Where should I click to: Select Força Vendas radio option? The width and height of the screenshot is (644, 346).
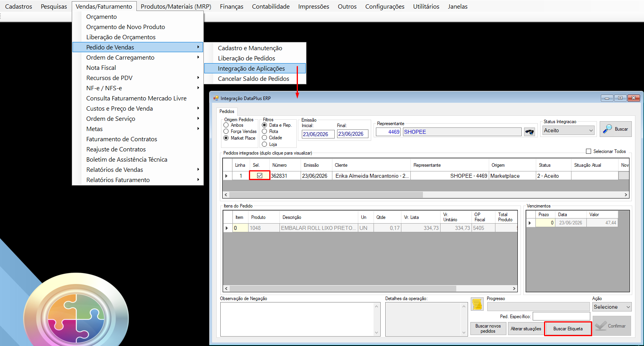[226, 131]
